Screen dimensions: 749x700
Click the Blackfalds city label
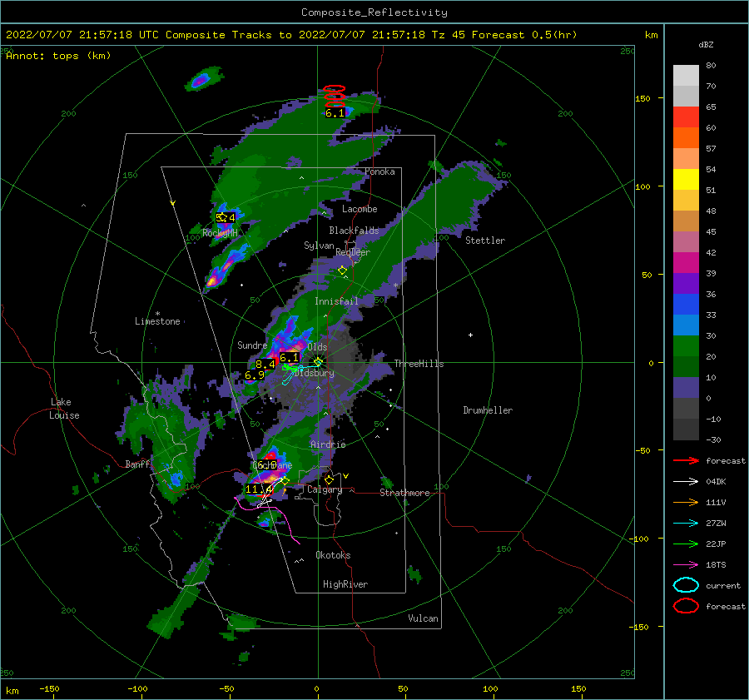tap(354, 231)
